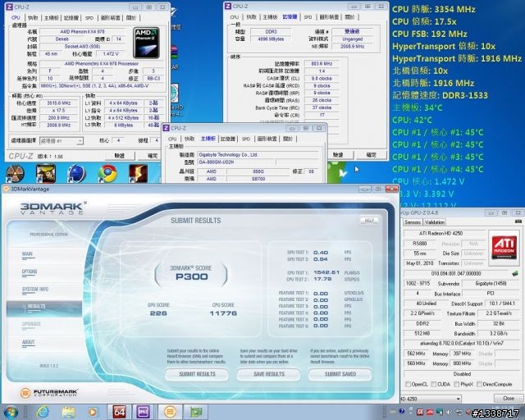Open Windows Explorer folder in taskbar
525x420 pixels.
(x=68, y=412)
